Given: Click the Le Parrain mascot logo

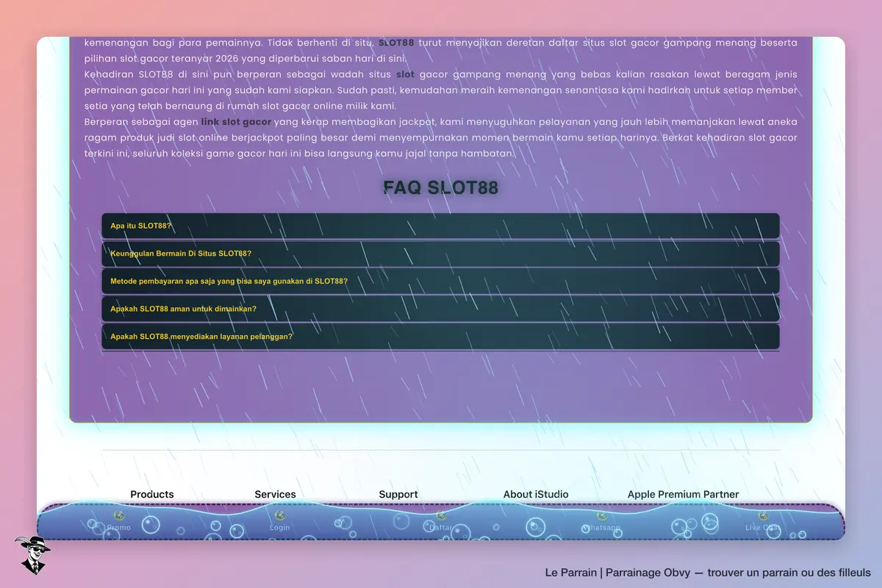Looking at the screenshot, I should coord(32,555).
